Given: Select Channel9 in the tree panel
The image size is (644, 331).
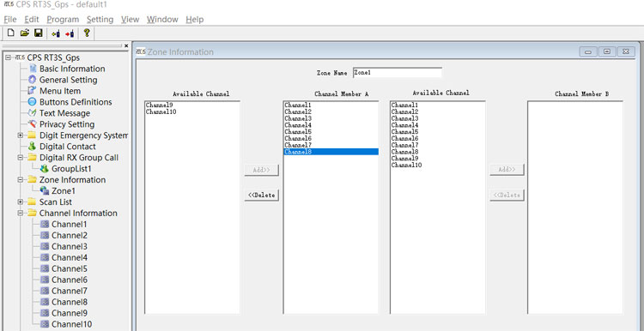Looking at the screenshot, I should (x=69, y=313).
